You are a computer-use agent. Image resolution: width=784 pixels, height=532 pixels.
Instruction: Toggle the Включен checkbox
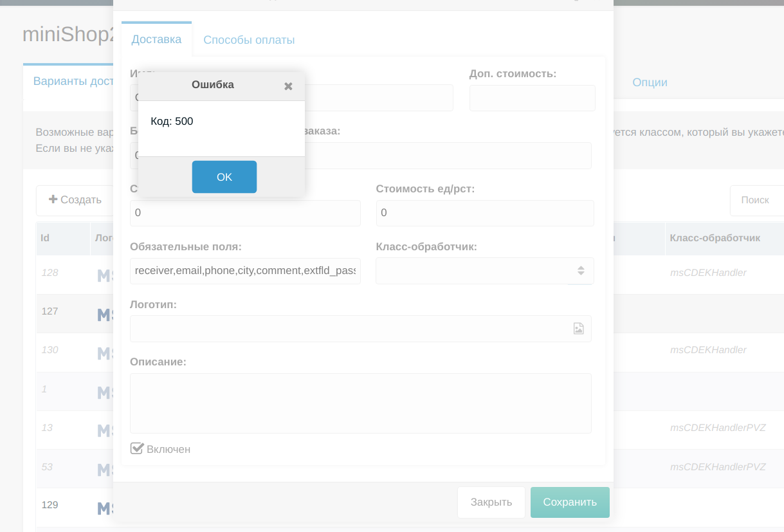pos(137,448)
